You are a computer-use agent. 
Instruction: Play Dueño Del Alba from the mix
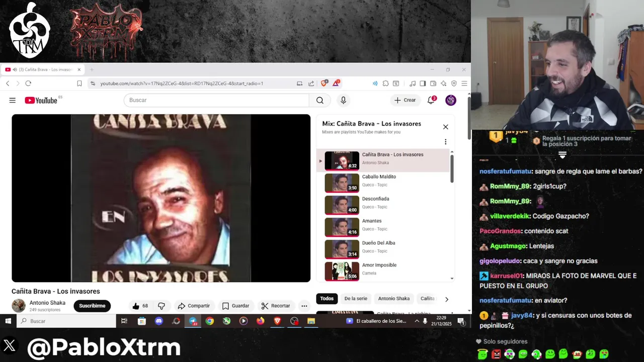tap(383, 249)
